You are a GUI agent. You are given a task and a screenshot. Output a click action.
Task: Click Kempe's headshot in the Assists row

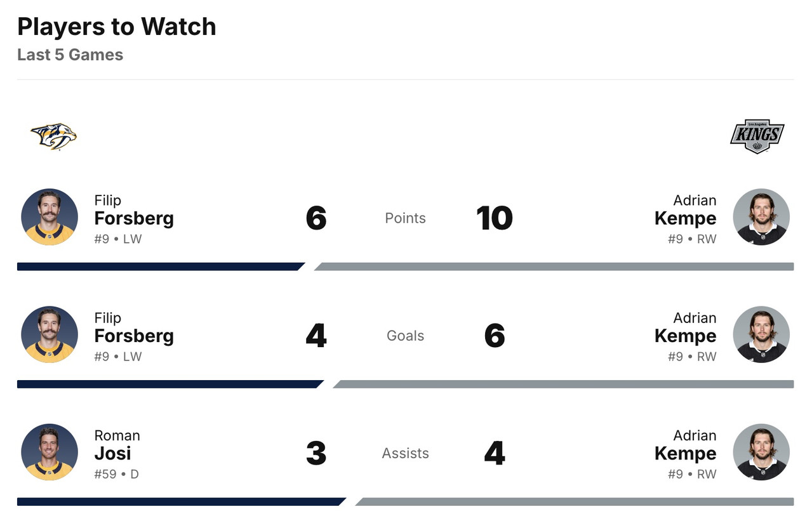761,452
